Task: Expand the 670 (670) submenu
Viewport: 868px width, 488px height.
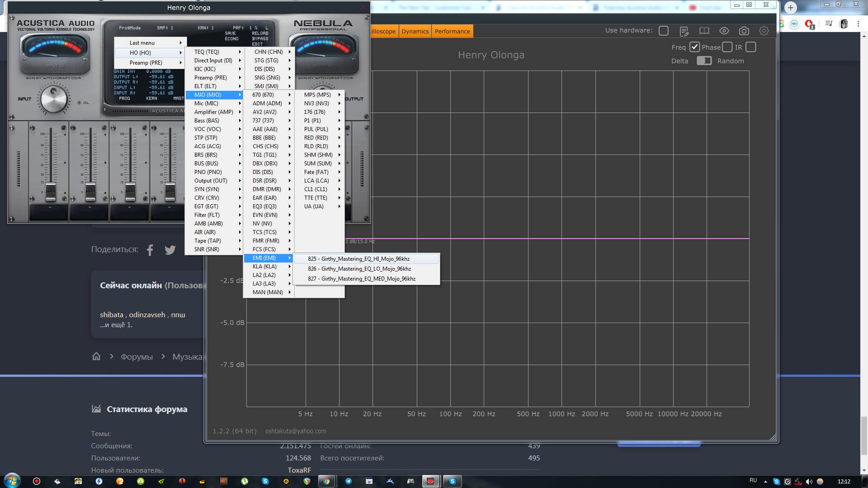Action: pos(269,95)
